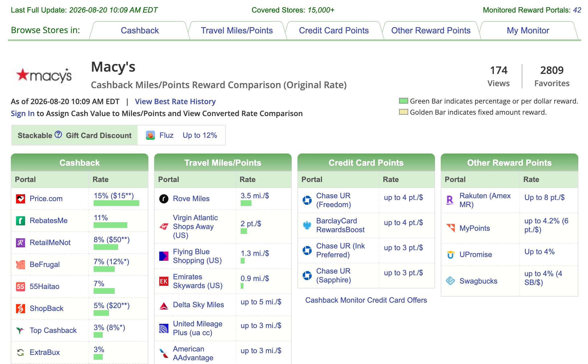Click the Virgin Atlantic red logo icon
Screen dimensions: 588x364
pyautogui.click(x=164, y=227)
